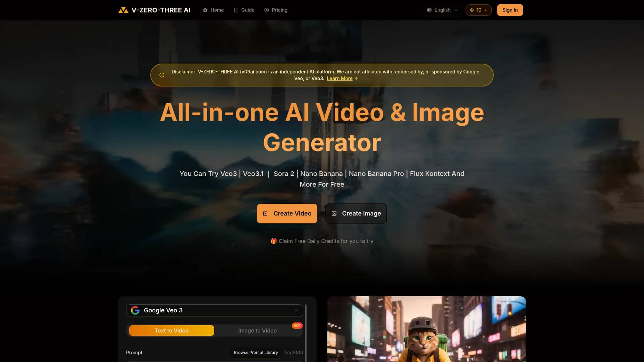Click the V-ZERO-THREE AI brand name
The height and width of the screenshot is (362, 644).
(161, 10)
